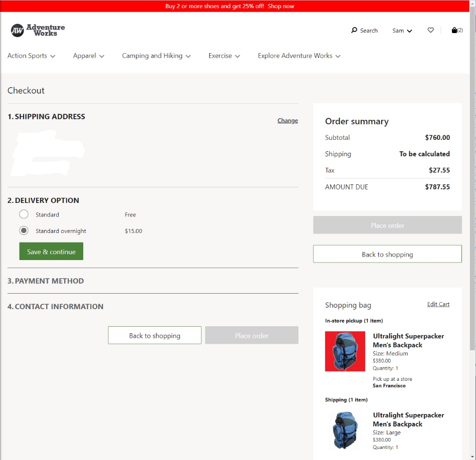Expand the Action Sports menu

31,56
